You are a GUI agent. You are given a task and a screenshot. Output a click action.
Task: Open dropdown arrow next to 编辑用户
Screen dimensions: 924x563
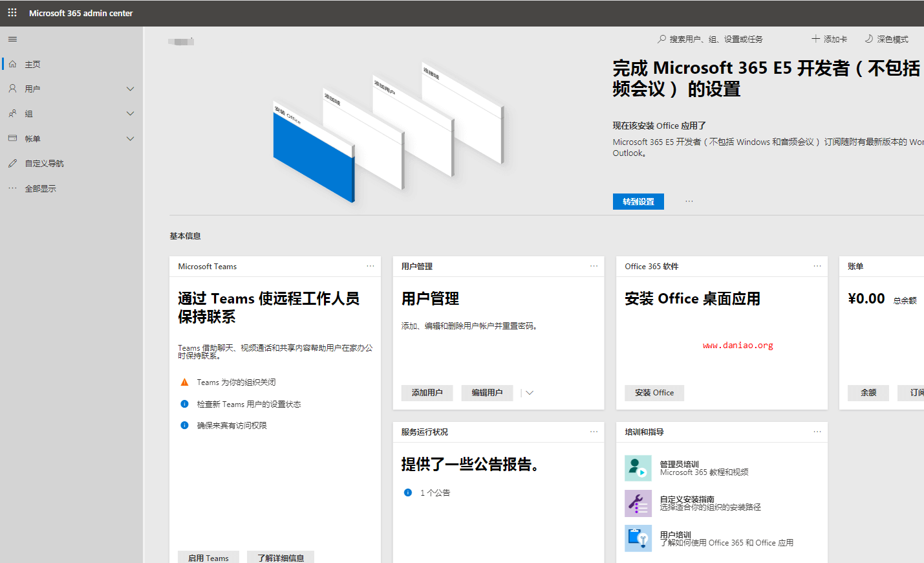[530, 393]
